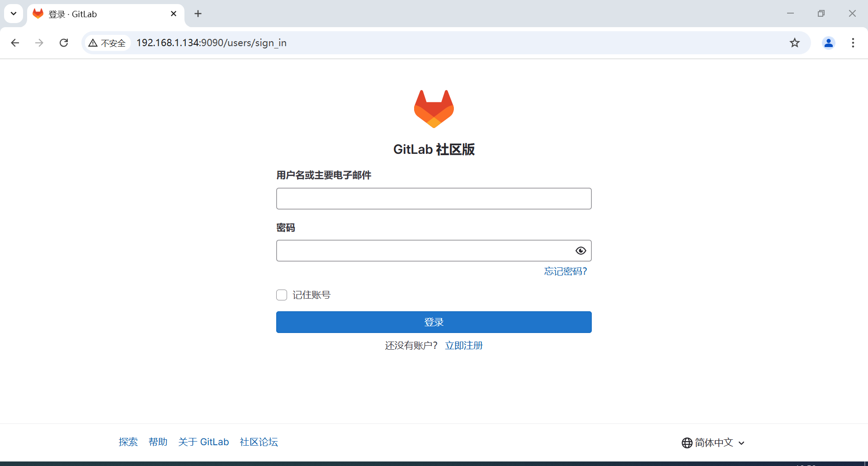Click the not secure warning badge

tap(107, 43)
